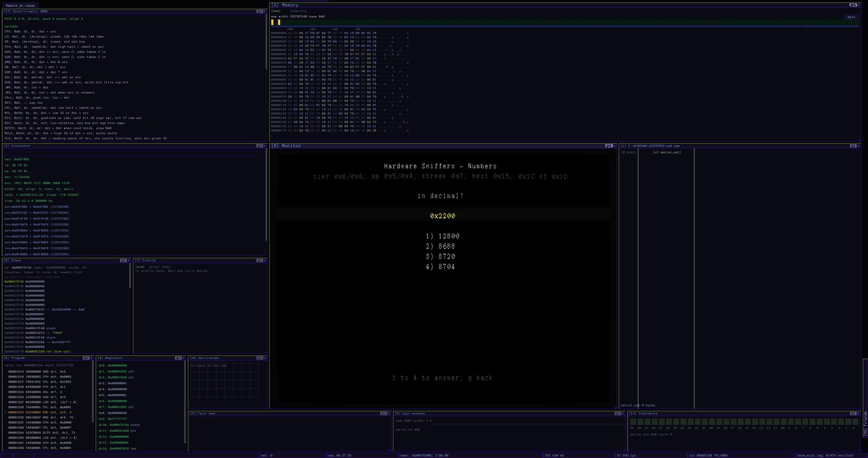Viewport: 868px width, 458px height.
Task: Click the PIN icon on Registers panel
Action: 178,358
